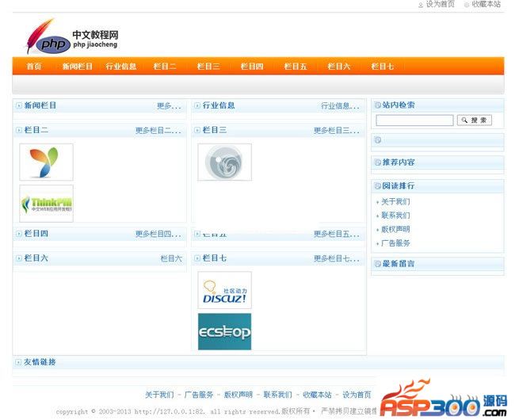This screenshot has width=515, height=420.
Task: Open the ECShop logo thumbnail
Action: click(x=225, y=332)
